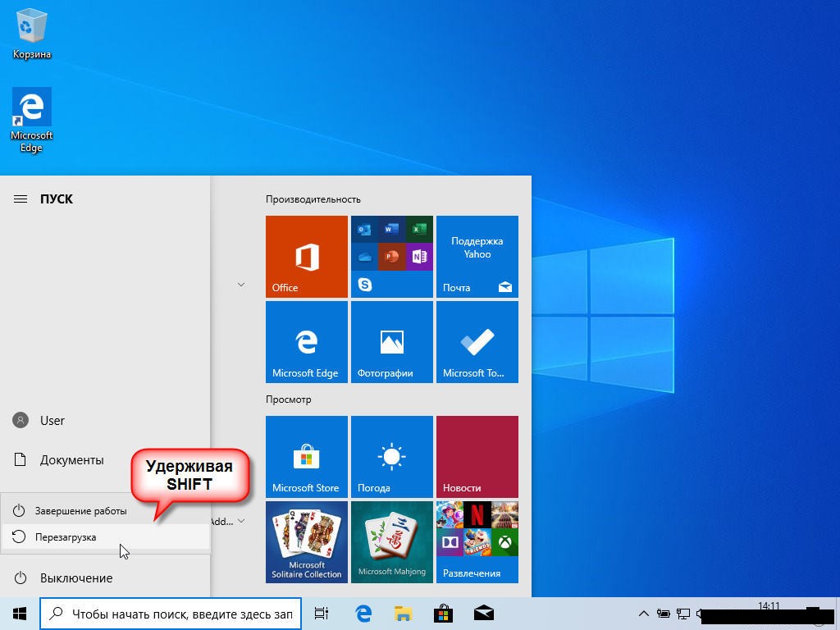840x630 pixels.
Task: Open Netflix in the Развлечения folder
Action: click(477, 515)
